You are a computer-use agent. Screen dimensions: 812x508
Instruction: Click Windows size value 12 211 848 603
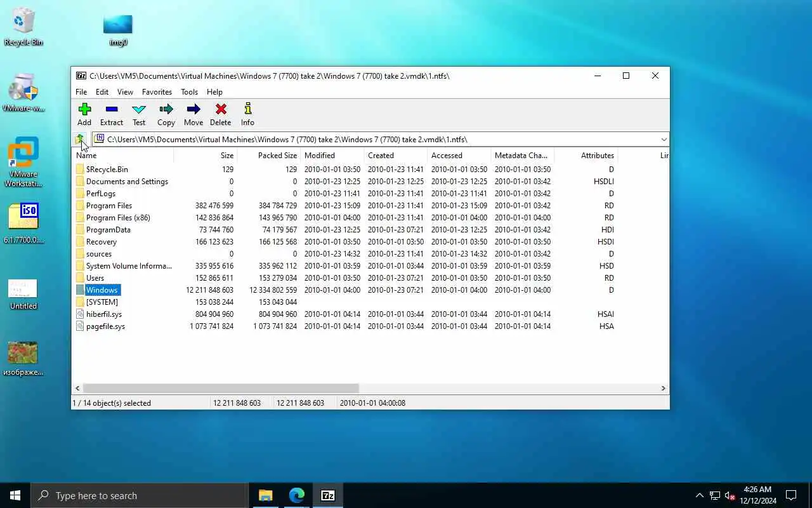click(209, 290)
